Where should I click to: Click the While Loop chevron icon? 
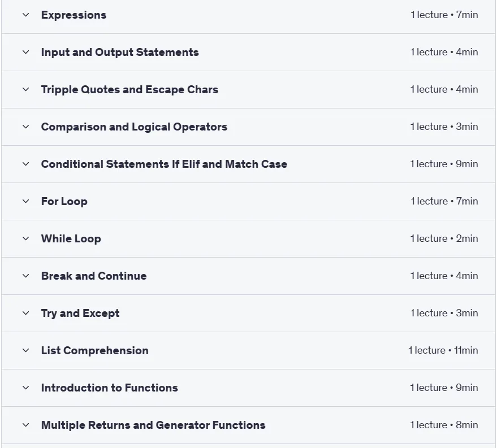[26, 239]
